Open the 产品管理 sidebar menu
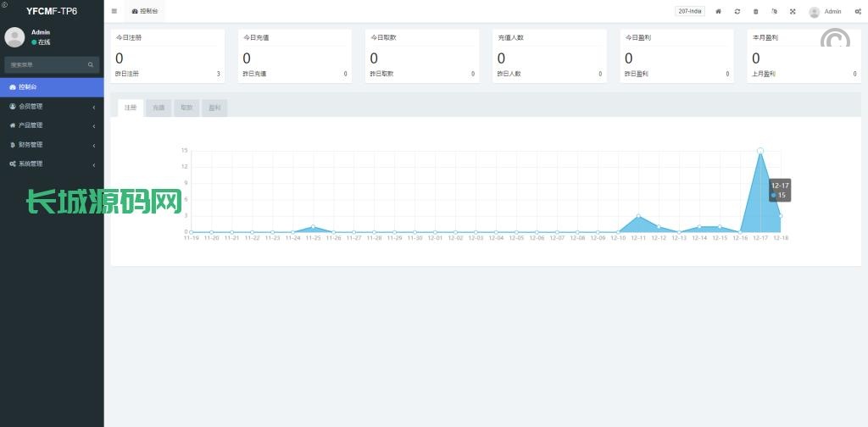This screenshot has height=427, width=868. click(x=52, y=125)
